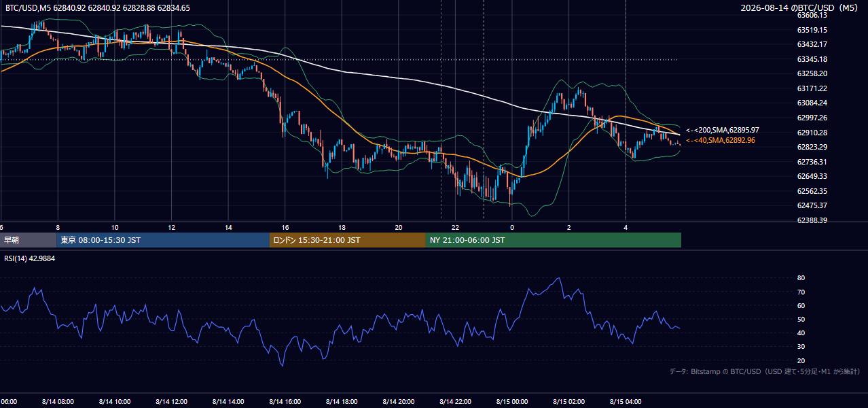The height and width of the screenshot is (408, 868).
Task: Click price axis label 62736.31
Action: click(812, 162)
